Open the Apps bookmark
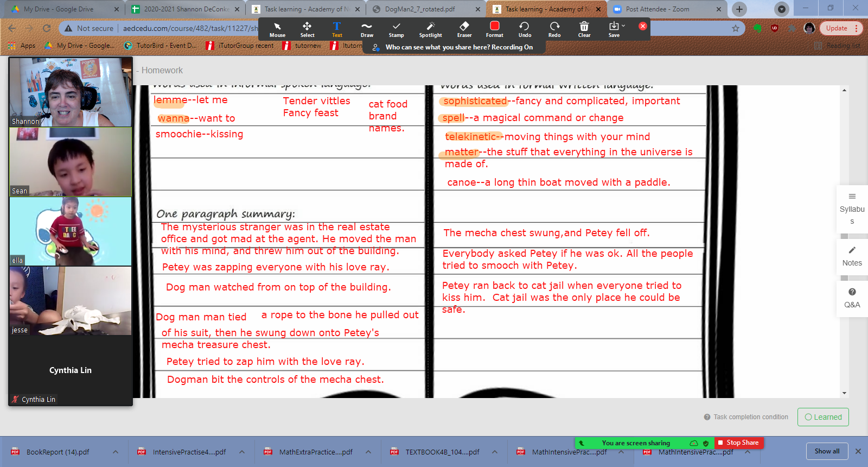The width and height of the screenshot is (868, 467). pos(22,46)
